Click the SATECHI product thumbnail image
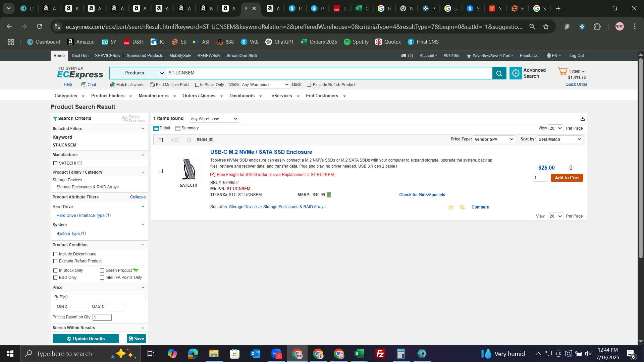 pyautogui.click(x=188, y=169)
